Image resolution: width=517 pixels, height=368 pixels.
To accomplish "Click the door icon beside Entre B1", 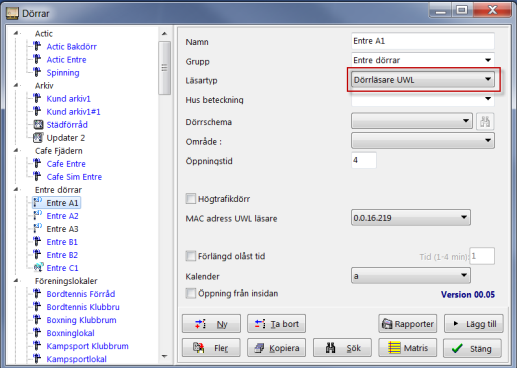I will [x=37, y=241].
